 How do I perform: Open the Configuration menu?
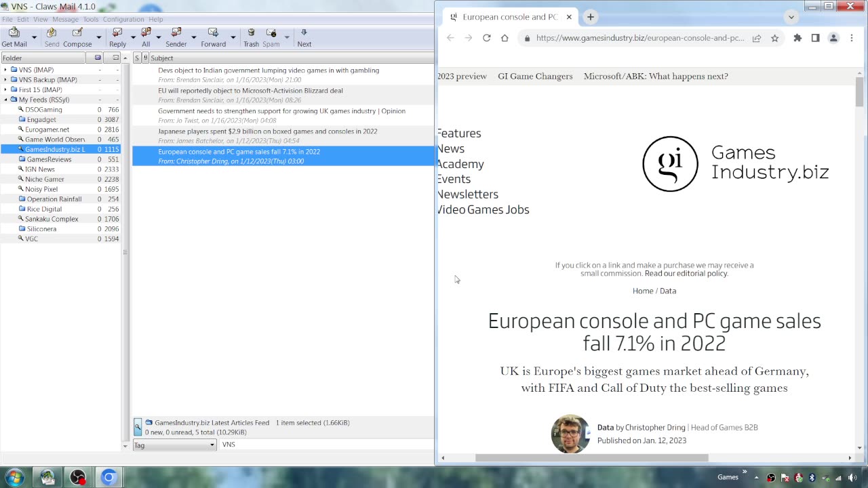(x=123, y=19)
